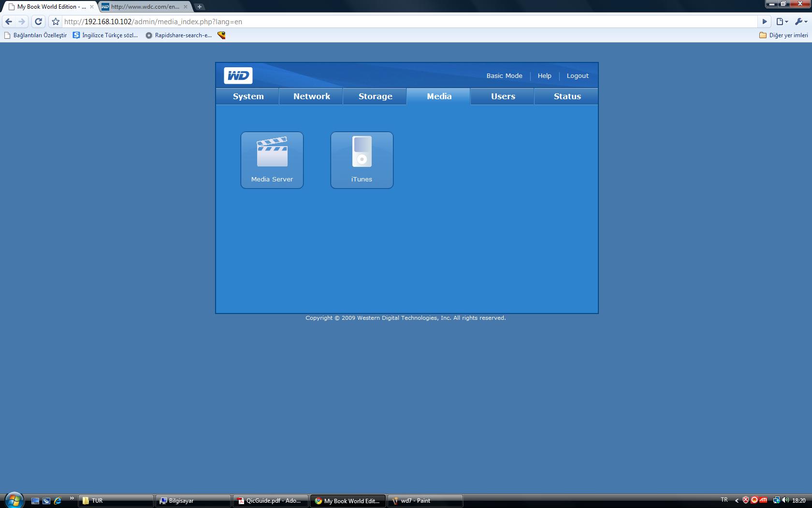Switch to QicGuide.pdf Adobe taskbar window
The height and width of the screenshot is (508, 812).
(270, 501)
